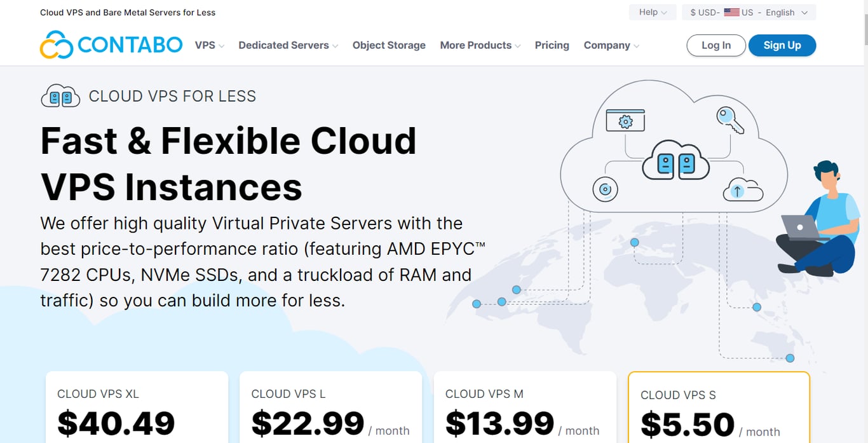
Task: Click the upload cloud icon in the illustration
Action: (x=742, y=189)
